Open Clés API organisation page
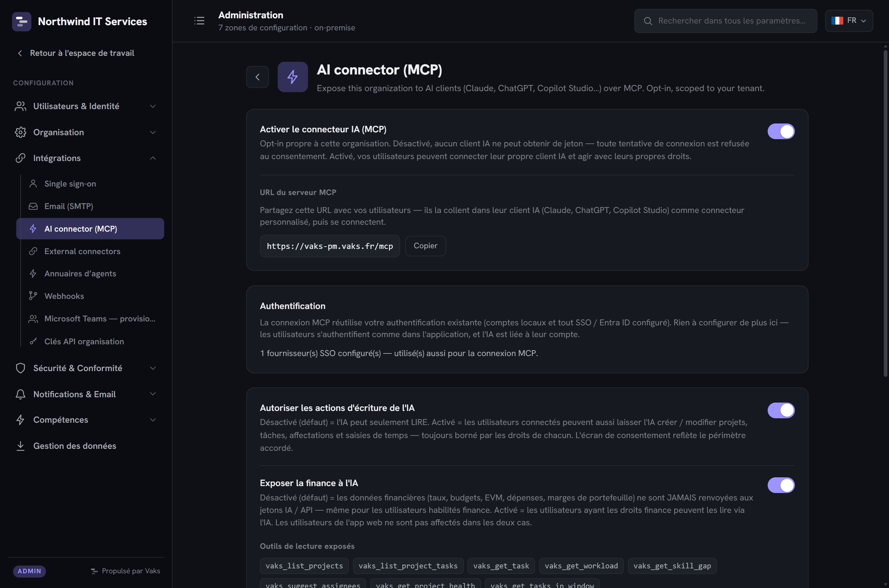Image resolution: width=889 pixels, height=588 pixels. tap(90, 341)
